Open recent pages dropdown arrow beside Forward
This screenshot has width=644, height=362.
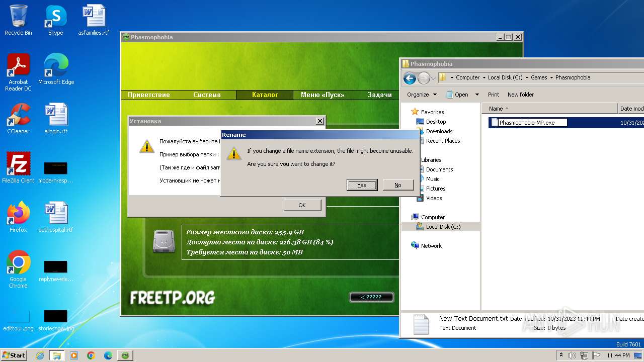[x=433, y=78]
